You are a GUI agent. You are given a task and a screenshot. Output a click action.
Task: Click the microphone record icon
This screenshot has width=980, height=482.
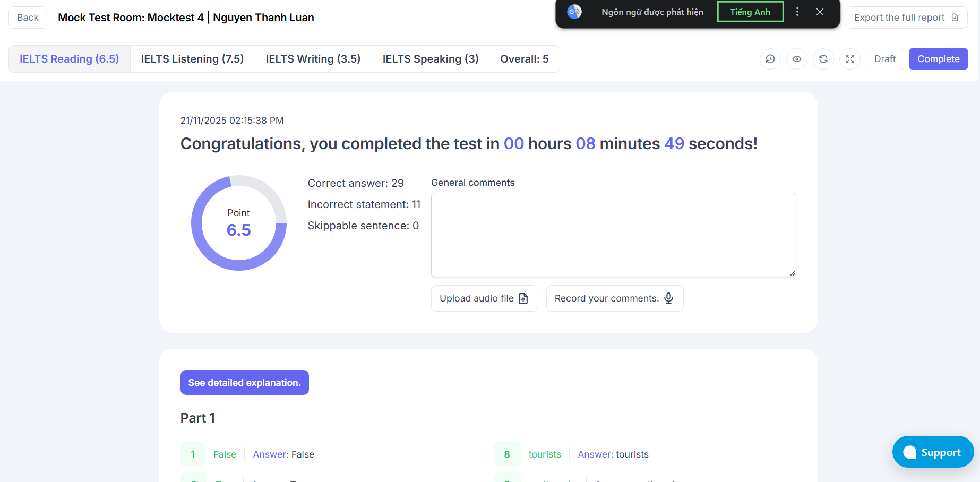tap(669, 298)
